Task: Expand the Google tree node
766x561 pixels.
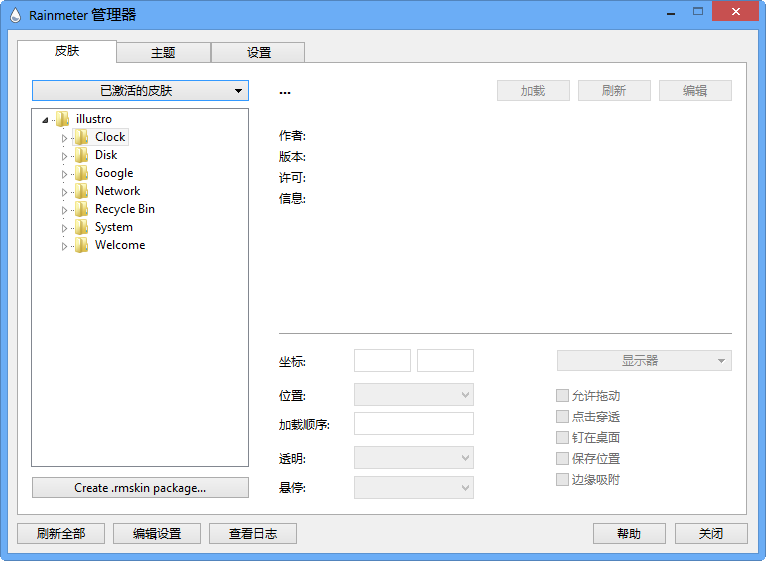Action: pos(64,174)
